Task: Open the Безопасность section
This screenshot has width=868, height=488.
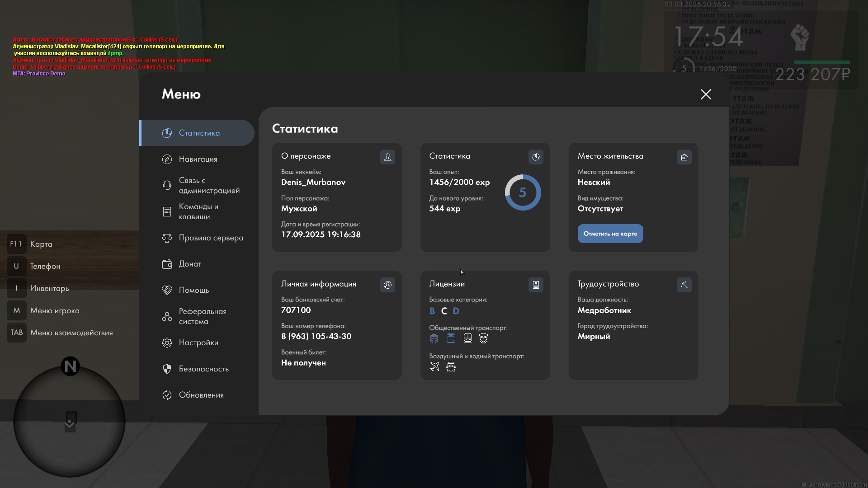Action: click(x=203, y=369)
